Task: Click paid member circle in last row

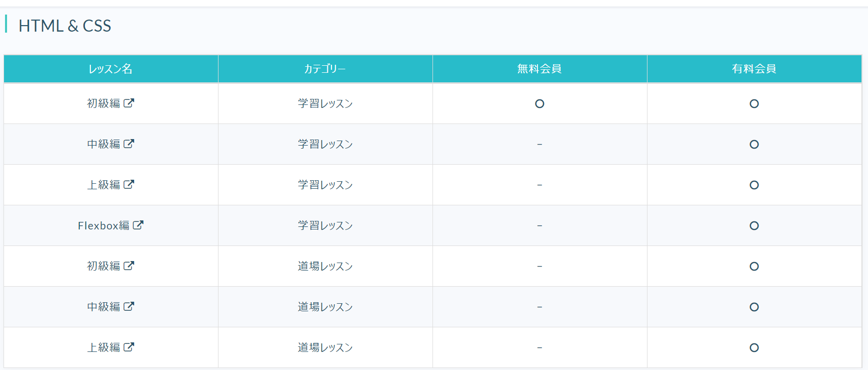Action: 754,347
